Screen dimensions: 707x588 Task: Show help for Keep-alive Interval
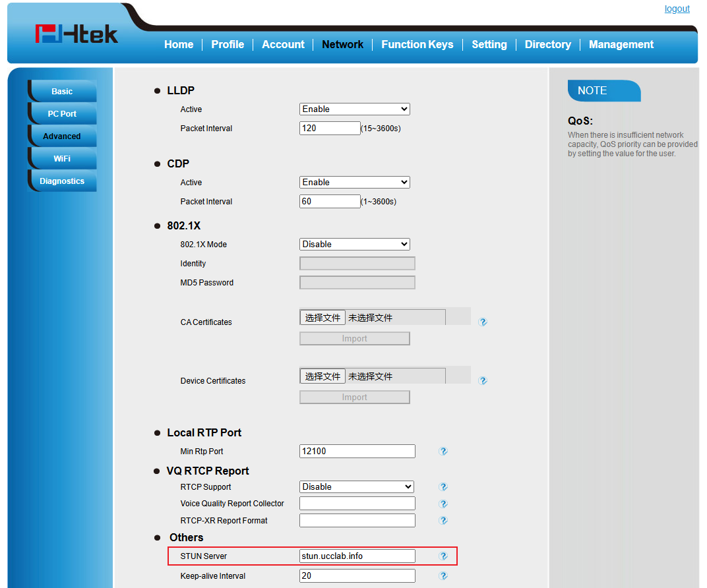443,576
